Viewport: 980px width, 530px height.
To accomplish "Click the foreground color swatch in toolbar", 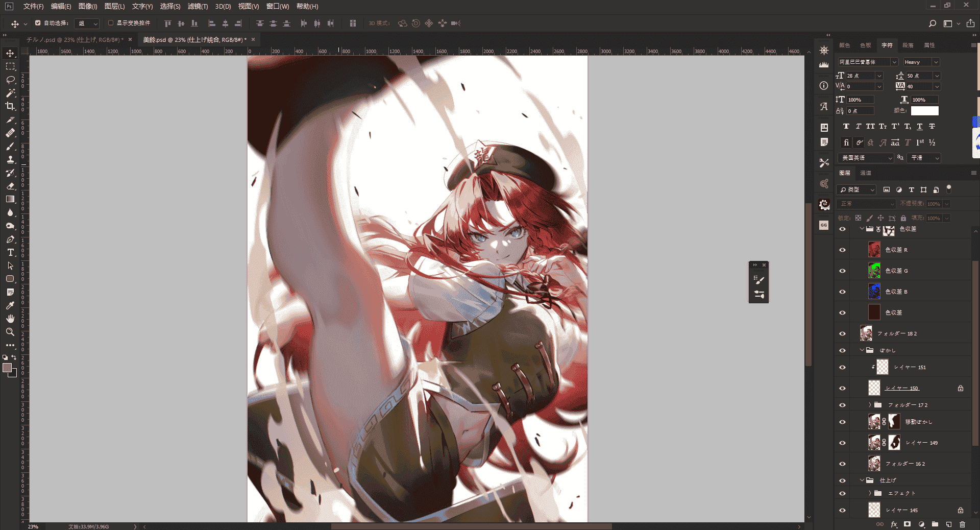I will tap(7, 368).
